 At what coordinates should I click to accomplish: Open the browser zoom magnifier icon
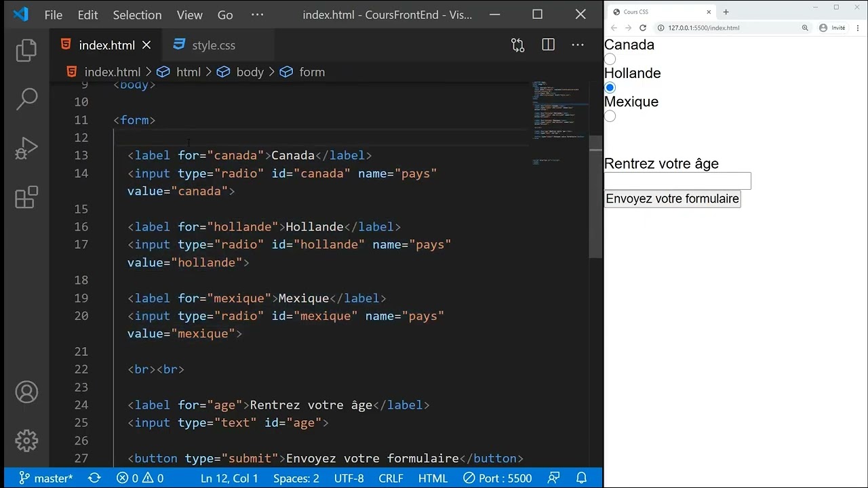point(805,28)
